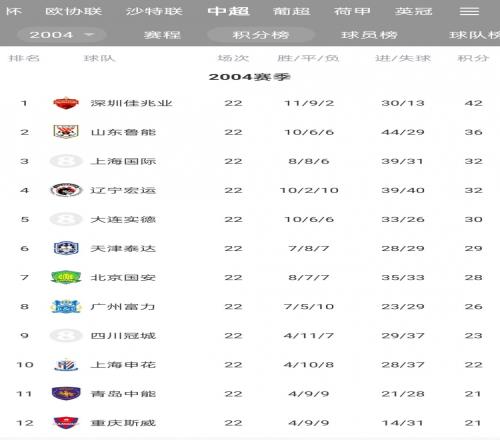
Task: Click 重庆斯威 team logo
Action: (66, 423)
